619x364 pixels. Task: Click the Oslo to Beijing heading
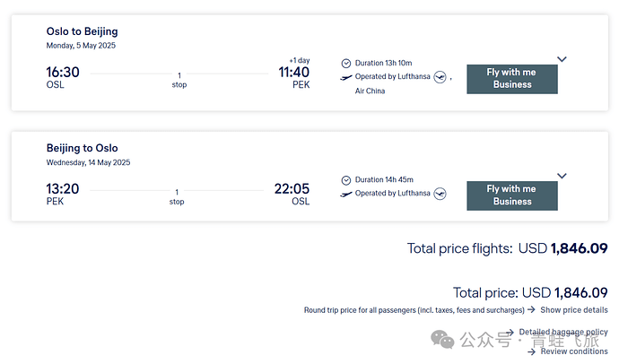point(83,31)
